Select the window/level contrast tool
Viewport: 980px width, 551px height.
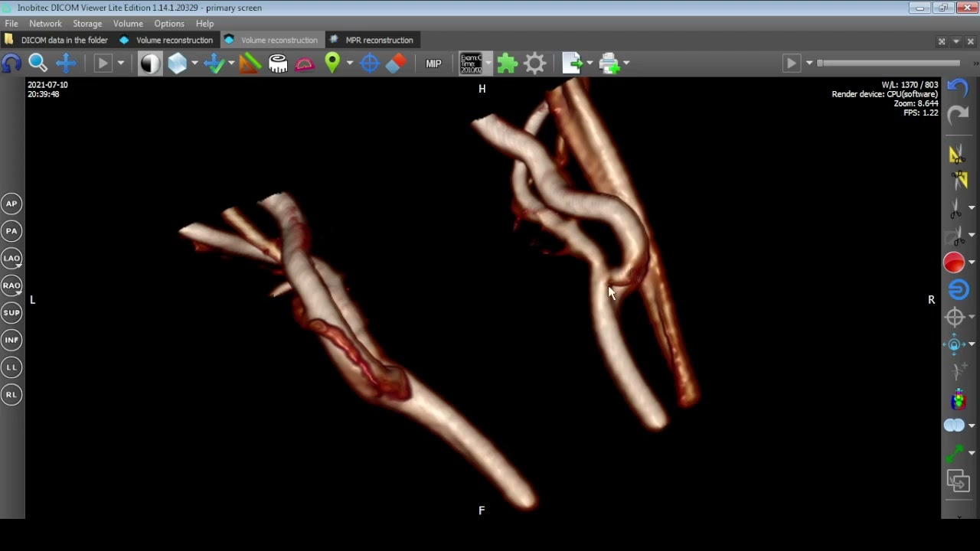pyautogui.click(x=150, y=64)
